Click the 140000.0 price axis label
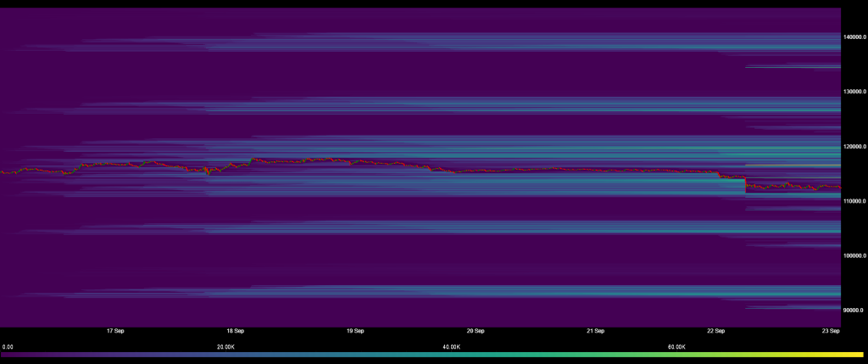The image size is (868, 364). click(x=854, y=37)
